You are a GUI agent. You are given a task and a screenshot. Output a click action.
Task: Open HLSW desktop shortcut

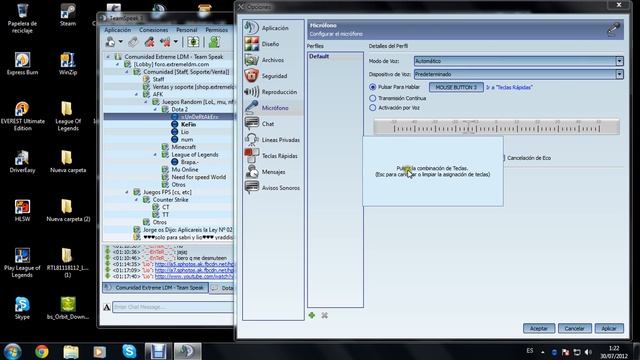tap(22, 211)
